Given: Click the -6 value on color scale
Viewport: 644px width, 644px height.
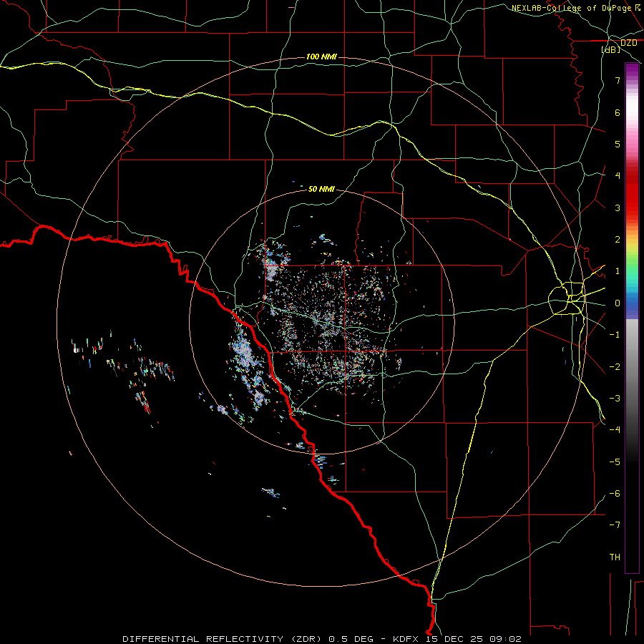Looking at the screenshot, I should (615, 494).
